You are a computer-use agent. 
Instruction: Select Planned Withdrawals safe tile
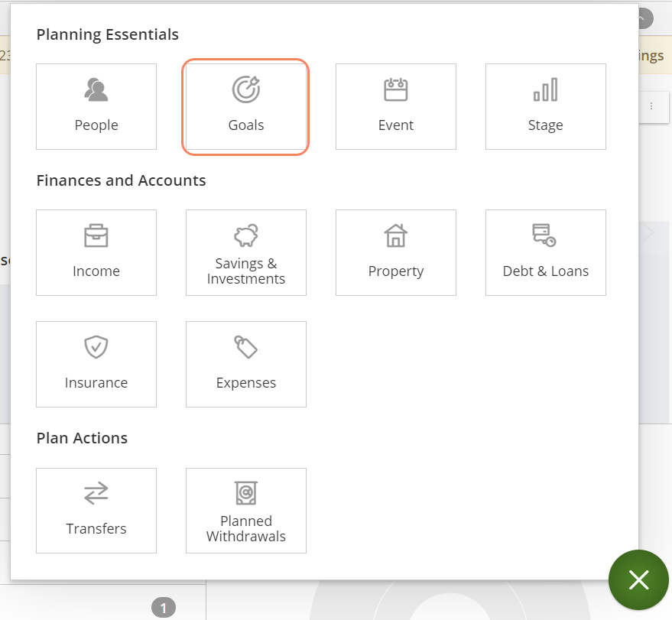(x=246, y=511)
